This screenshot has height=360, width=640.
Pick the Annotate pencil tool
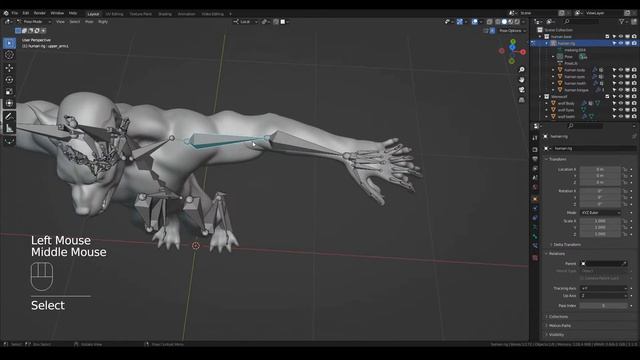click(x=9, y=116)
